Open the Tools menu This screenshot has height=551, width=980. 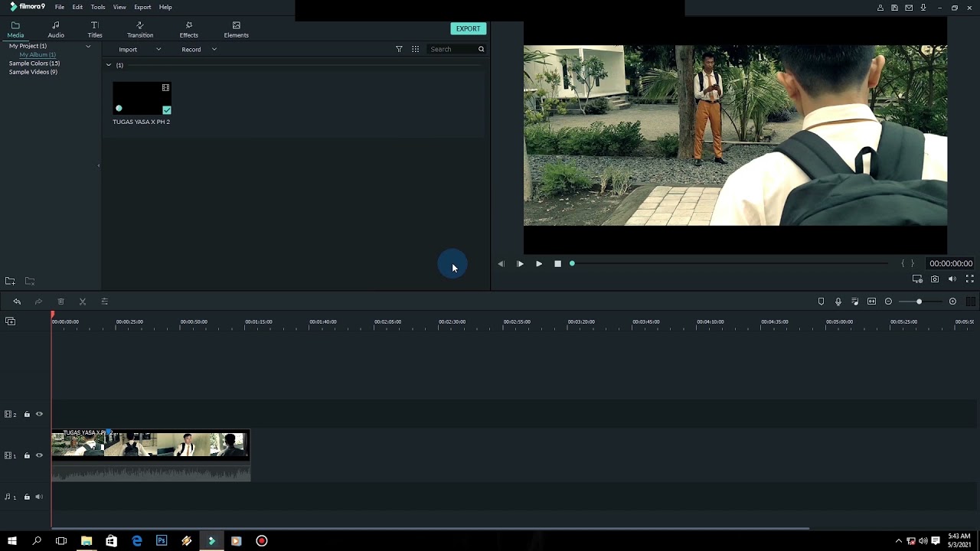(98, 7)
